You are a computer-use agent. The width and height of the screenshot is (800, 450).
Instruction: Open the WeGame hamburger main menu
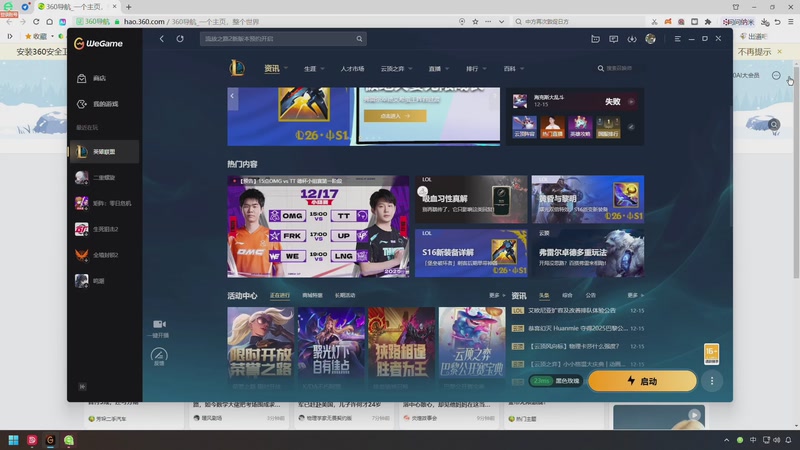(x=678, y=39)
